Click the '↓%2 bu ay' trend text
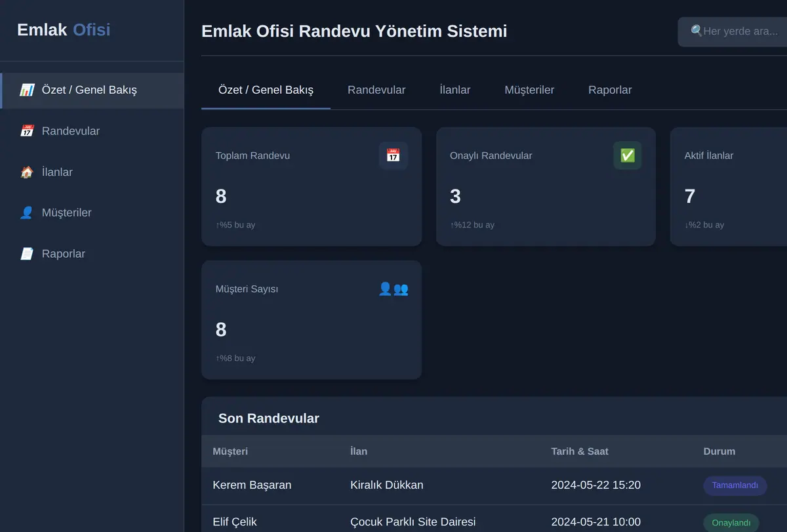The width and height of the screenshot is (787, 532). click(704, 225)
